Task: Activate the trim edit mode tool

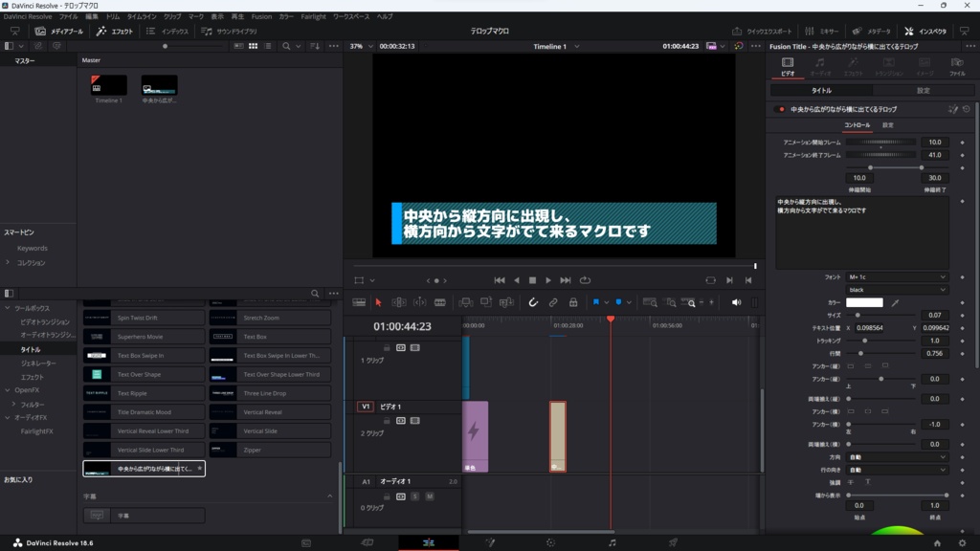Action: coord(399,302)
